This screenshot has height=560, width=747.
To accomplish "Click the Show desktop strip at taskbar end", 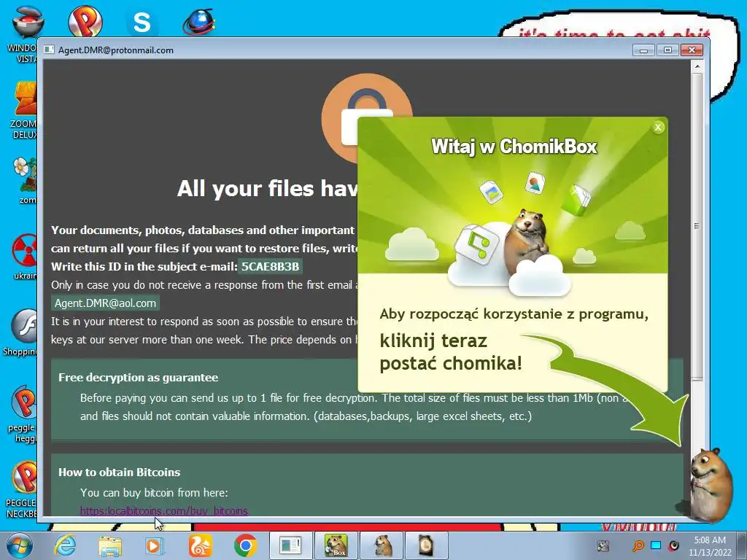I will 742,545.
